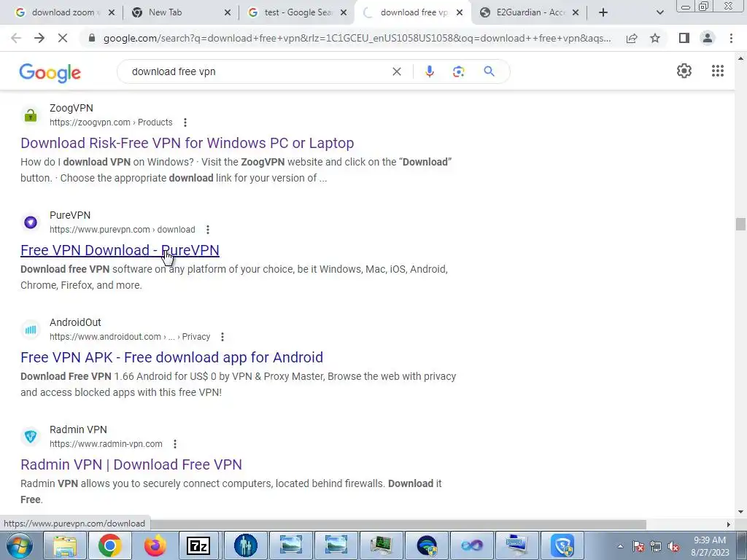Open 7-Zip from the taskbar
This screenshot has width=747, height=560.
point(200,545)
